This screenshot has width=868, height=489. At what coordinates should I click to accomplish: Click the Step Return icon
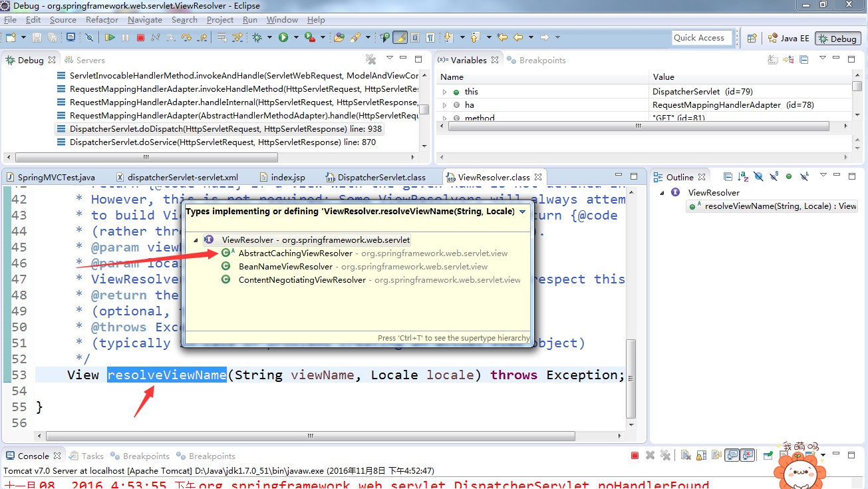[202, 37]
